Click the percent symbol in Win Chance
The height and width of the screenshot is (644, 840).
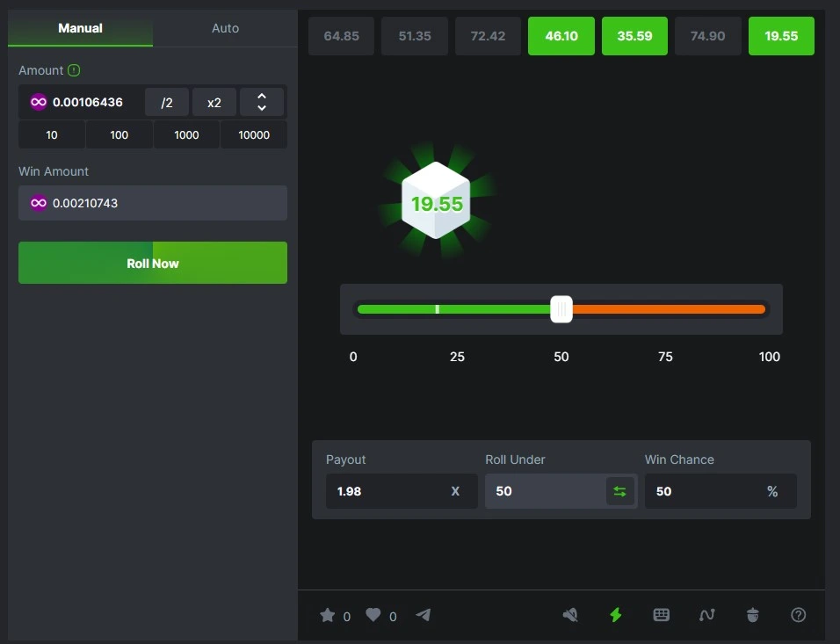[772, 491]
